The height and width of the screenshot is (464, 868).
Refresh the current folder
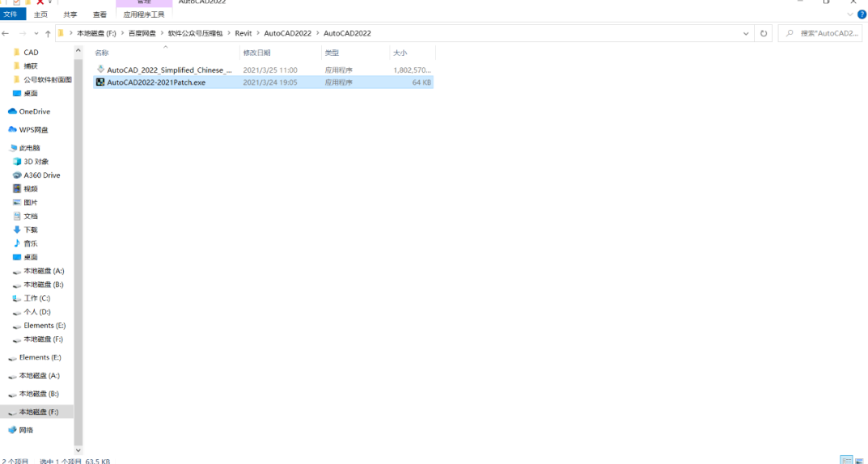click(x=764, y=33)
